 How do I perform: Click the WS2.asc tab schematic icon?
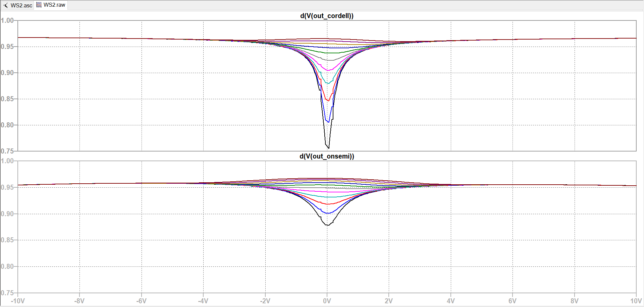[x=6, y=5]
